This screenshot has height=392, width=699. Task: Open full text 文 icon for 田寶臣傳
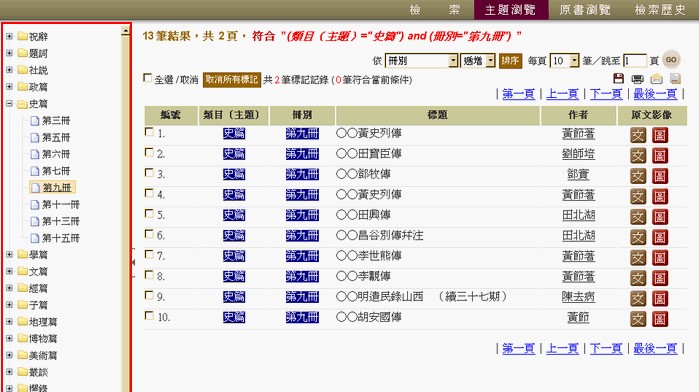coord(638,156)
